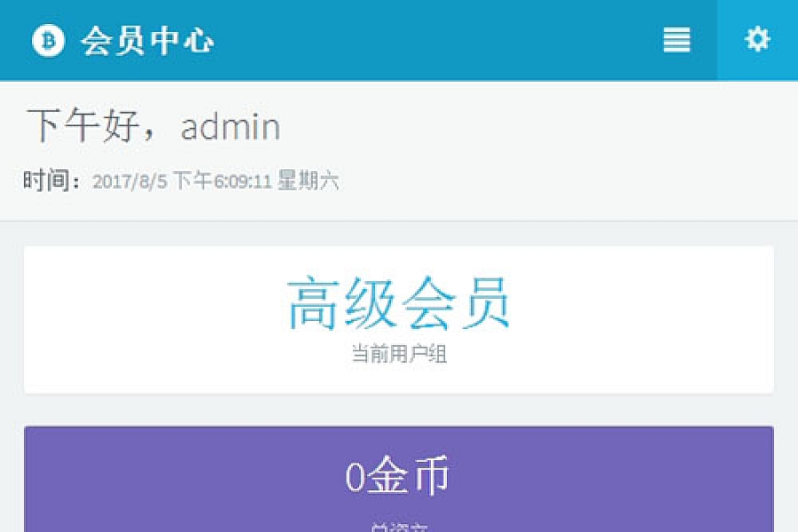Click the partially visible caption under 0金币
This screenshot has height=532, width=798.
(x=399, y=528)
